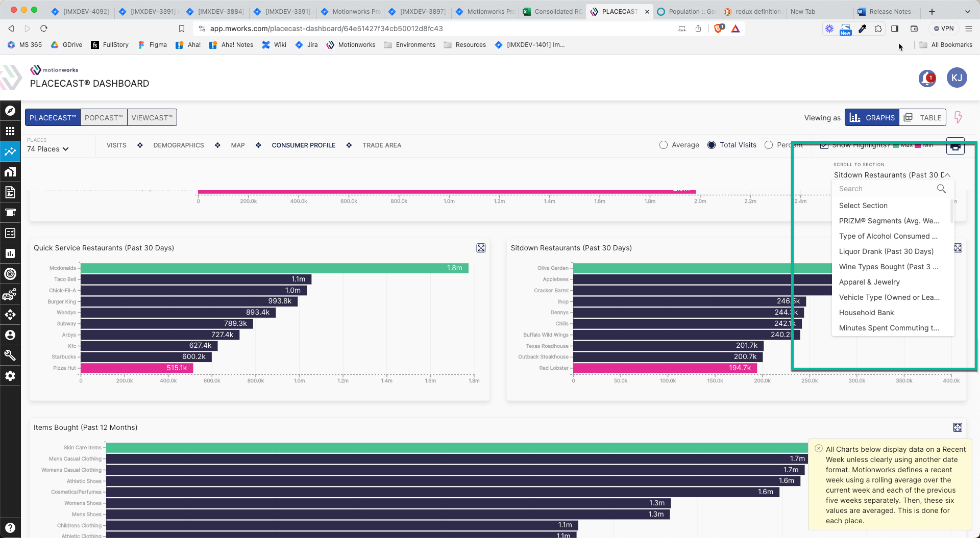
Task: Open the All Bookmarks folder
Action: tap(946, 45)
